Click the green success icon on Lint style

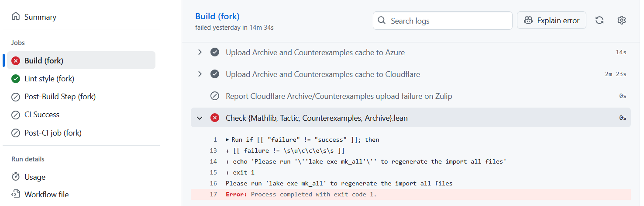pos(16,79)
